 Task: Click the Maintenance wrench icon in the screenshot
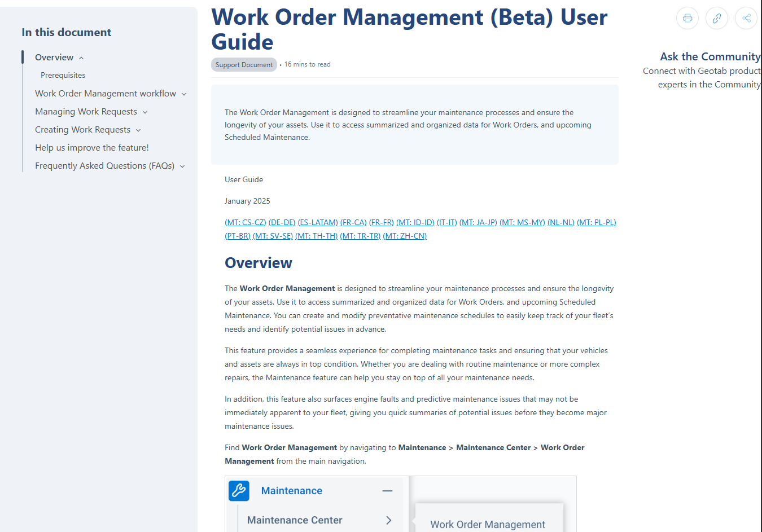(x=238, y=491)
